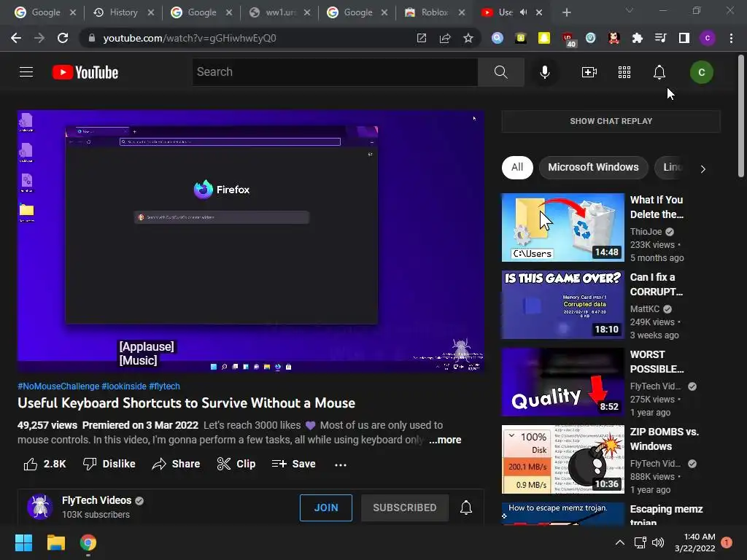The width and height of the screenshot is (747, 560).
Task: Mute the audio on YouTube tab
Action: [x=524, y=12]
